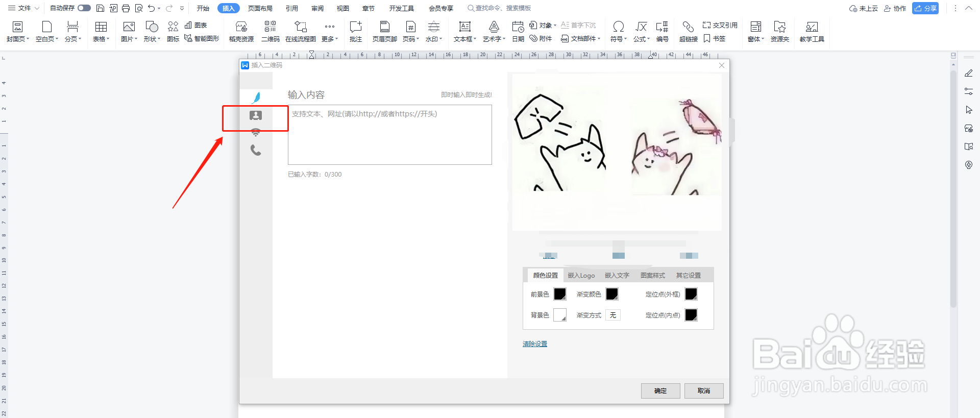Click the Save icon in quick toolbar

(x=101, y=8)
